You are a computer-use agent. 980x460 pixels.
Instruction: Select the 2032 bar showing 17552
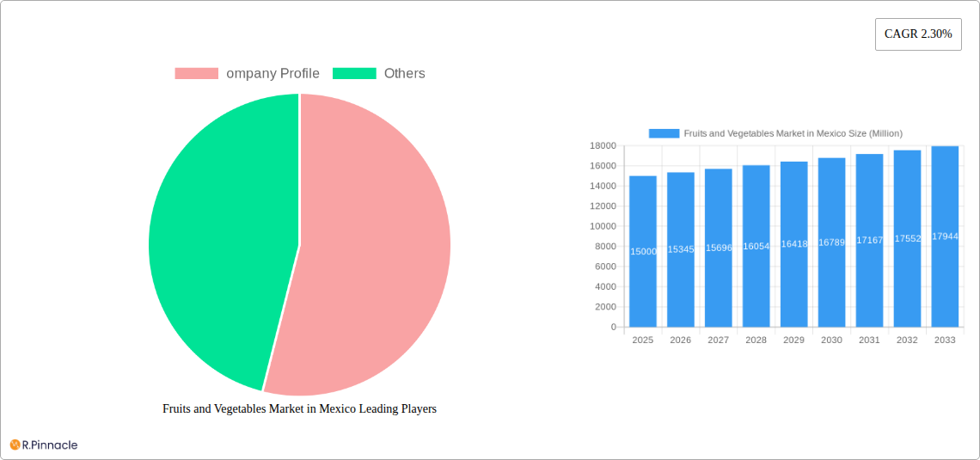coord(908,239)
